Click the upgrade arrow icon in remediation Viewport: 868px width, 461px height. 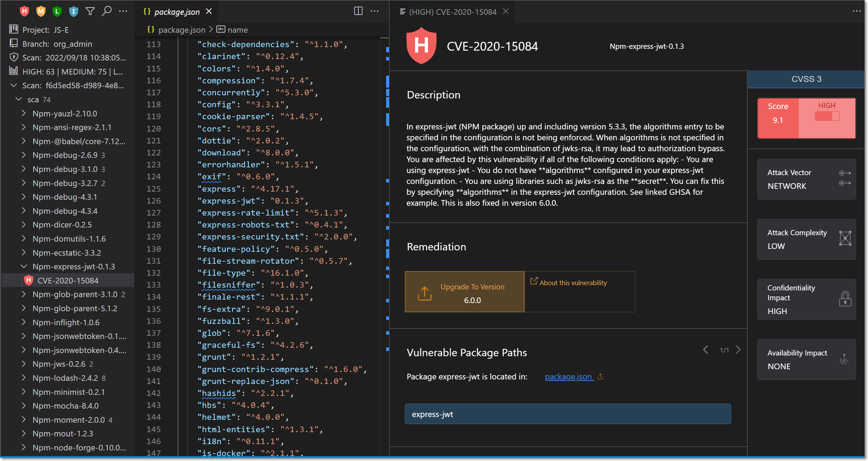point(425,293)
